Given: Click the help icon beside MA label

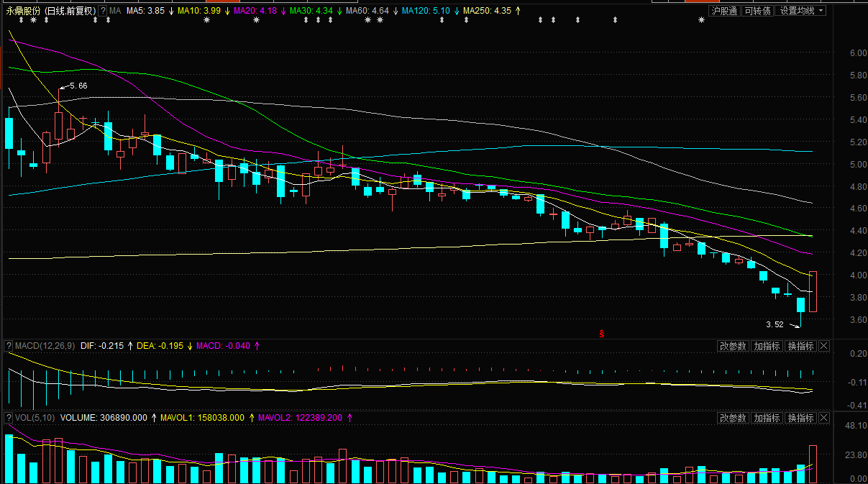Looking at the screenshot, I should 104,11.
